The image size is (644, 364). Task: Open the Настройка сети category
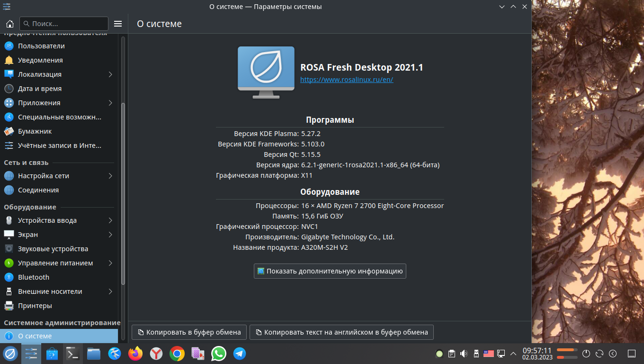59,176
